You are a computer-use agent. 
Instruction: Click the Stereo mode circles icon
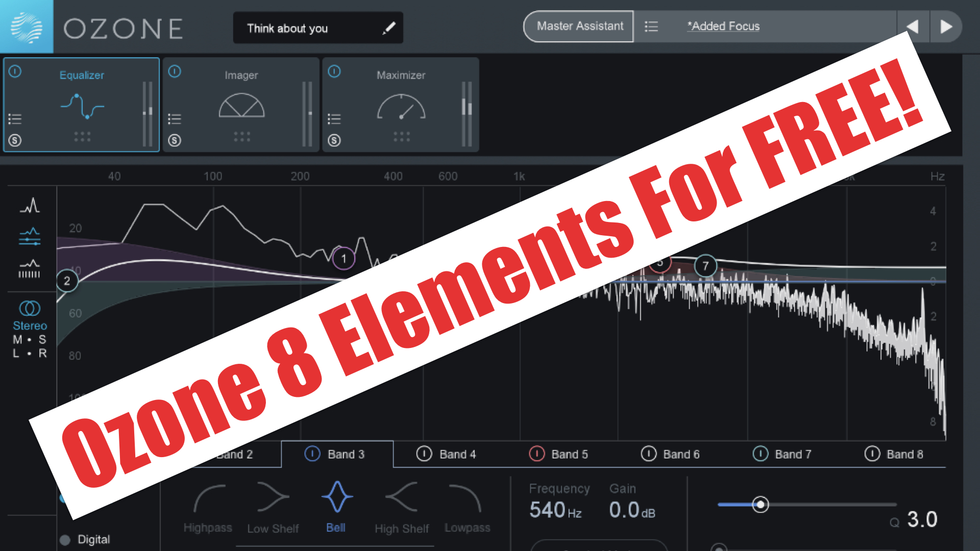(x=29, y=308)
